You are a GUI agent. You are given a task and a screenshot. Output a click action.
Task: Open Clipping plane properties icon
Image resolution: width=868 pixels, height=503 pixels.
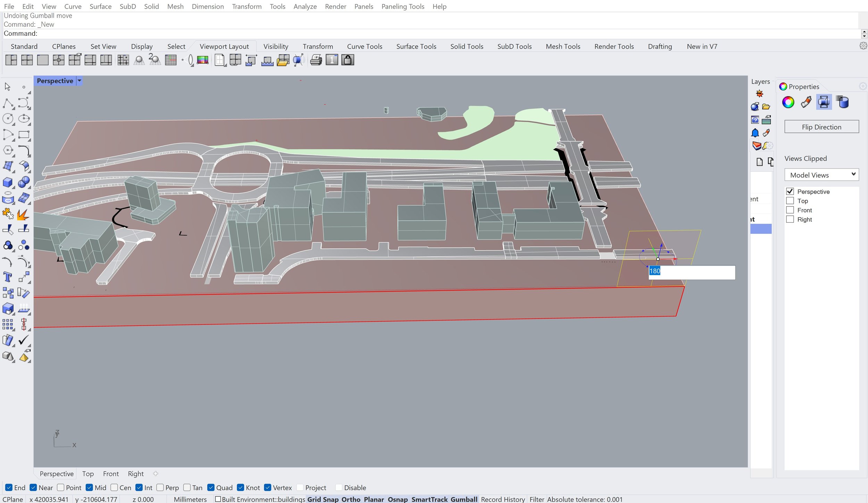(824, 102)
